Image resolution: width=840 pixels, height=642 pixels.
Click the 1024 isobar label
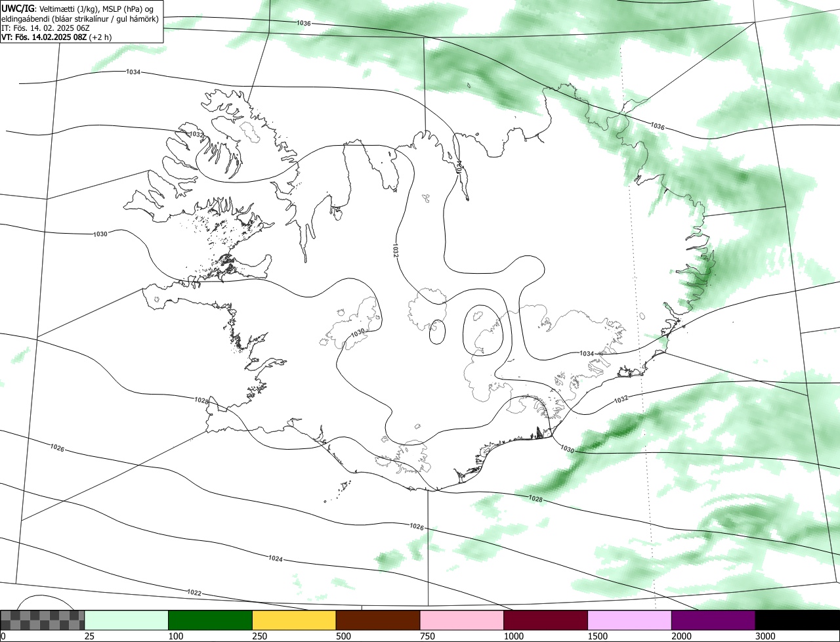click(276, 559)
